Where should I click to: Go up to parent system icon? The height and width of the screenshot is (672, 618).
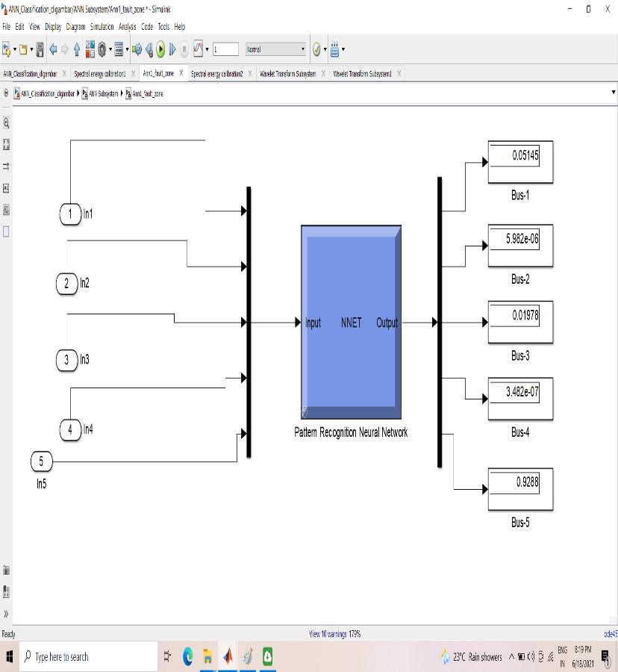[x=77, y=50]
